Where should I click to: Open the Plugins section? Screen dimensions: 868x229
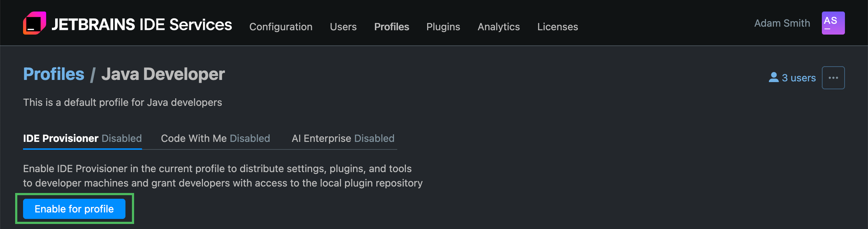tap(443, 27)
